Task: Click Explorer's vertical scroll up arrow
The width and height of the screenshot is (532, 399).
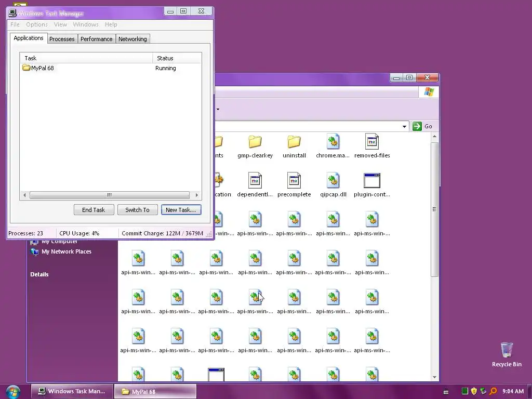Action: coord(434,137)
